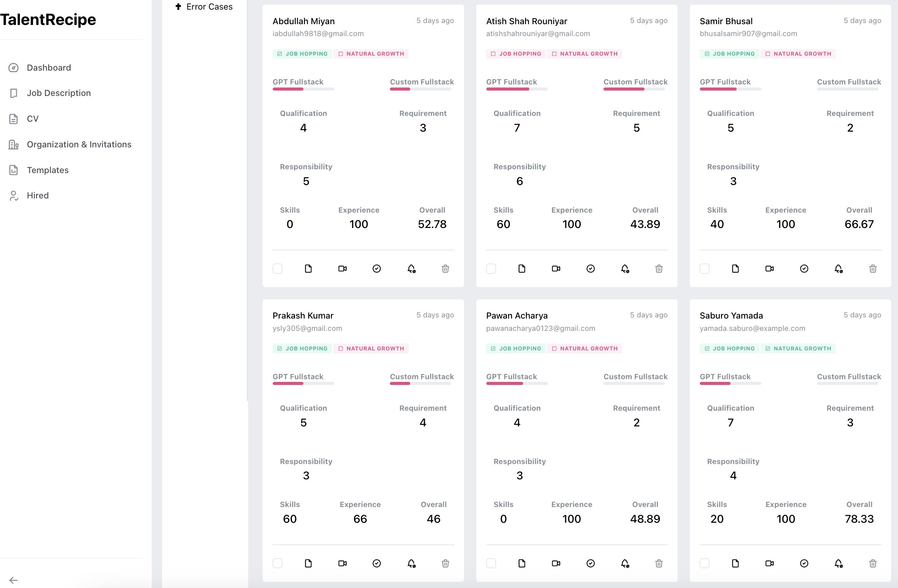
Task: Toggle Natural Growth tag on Saburo Yamada
Action: 798,349
